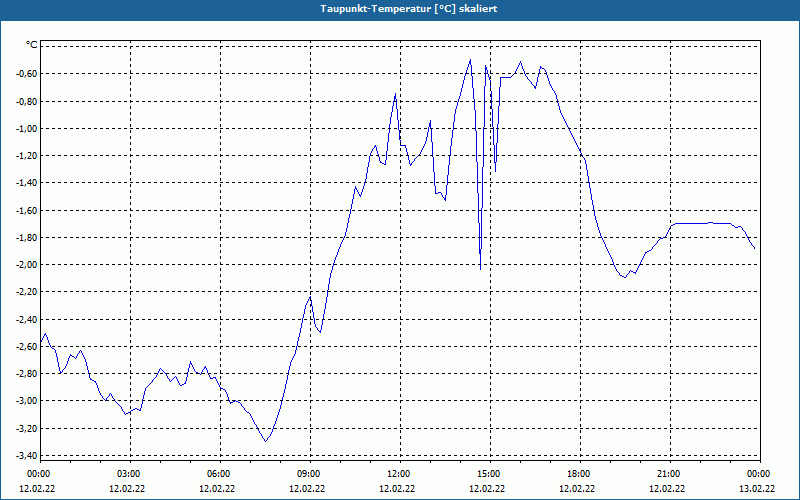
Task: Click the 12.02.22 date under 15:00
Action: tap(487, 488)
